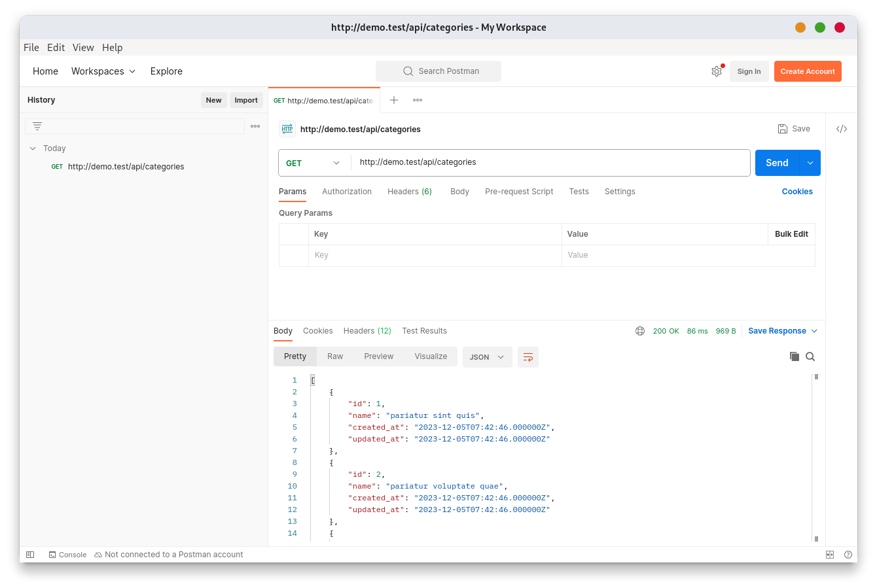Open the Cookies link
The image size is (877, 588).
coord(797,192)
